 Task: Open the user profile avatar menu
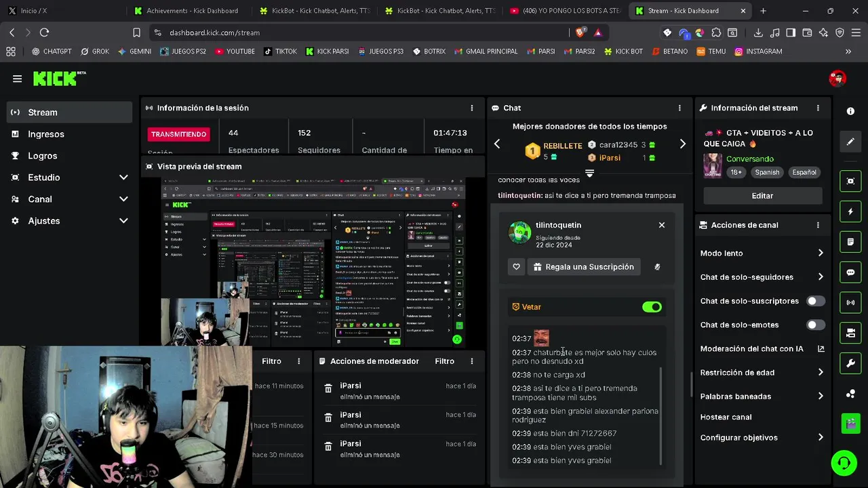click(x=837, y=78)
